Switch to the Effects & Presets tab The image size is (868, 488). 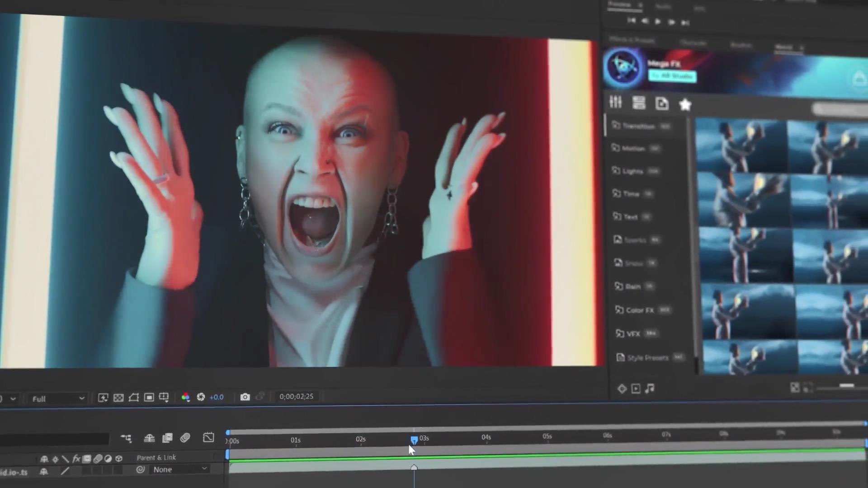coord(632,40)
